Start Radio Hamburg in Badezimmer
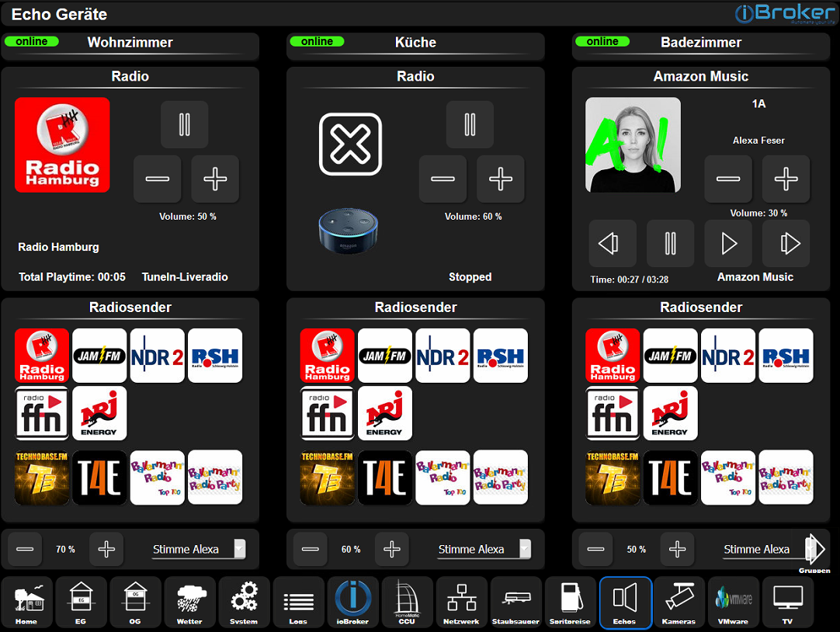This screenshot has height=632, width=840. (613, 356)
